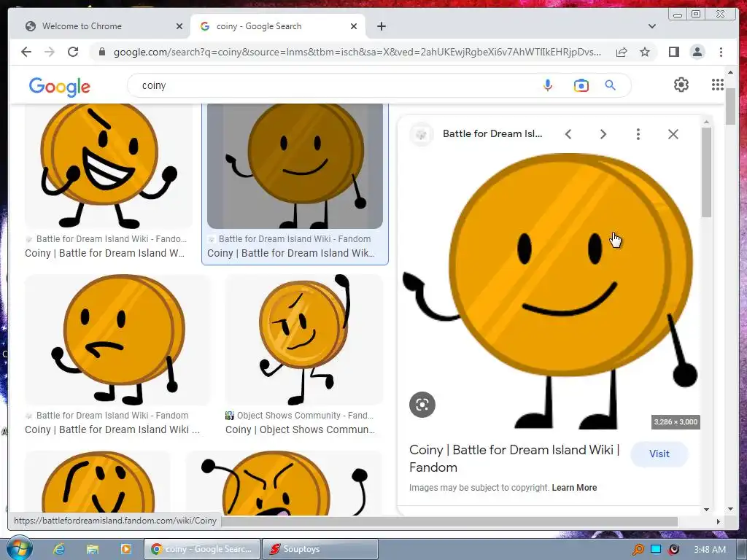747x560 pixels.
Task: Switch to Souptoys taskbar button
Action: 320,549
